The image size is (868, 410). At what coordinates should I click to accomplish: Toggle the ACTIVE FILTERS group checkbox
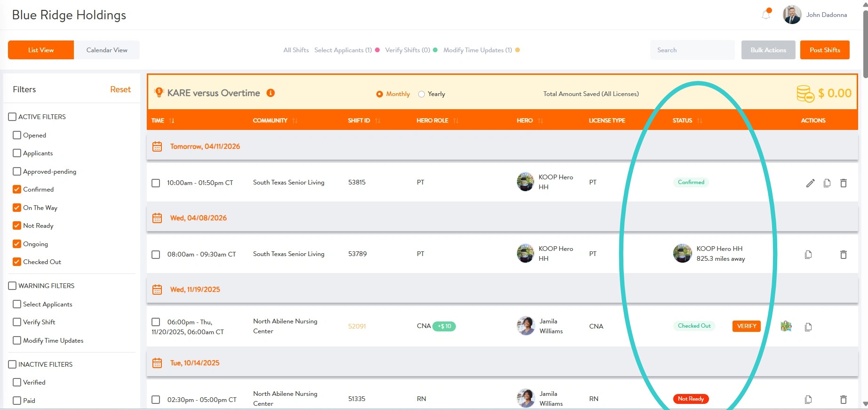click(x=12, y=117)
